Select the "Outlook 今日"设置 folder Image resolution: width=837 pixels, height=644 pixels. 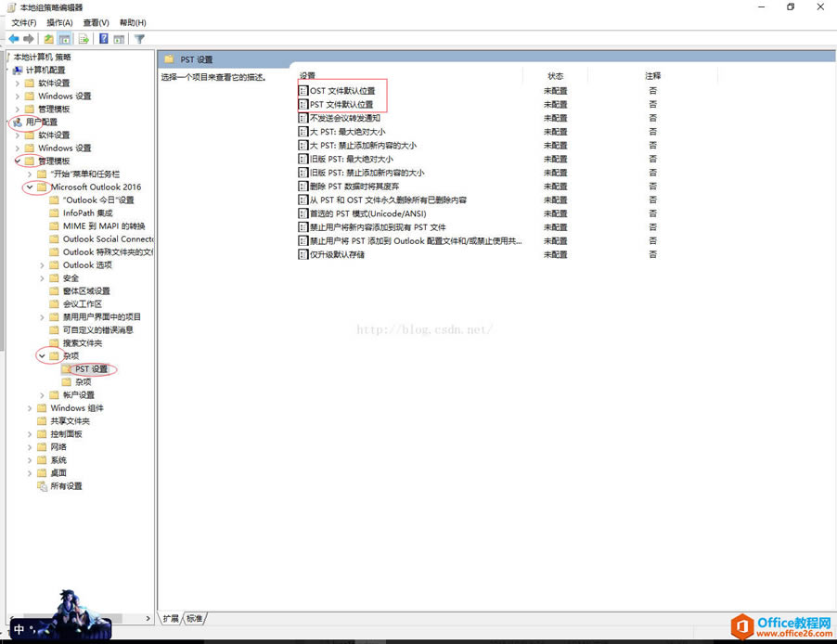[x=98, y=200]
